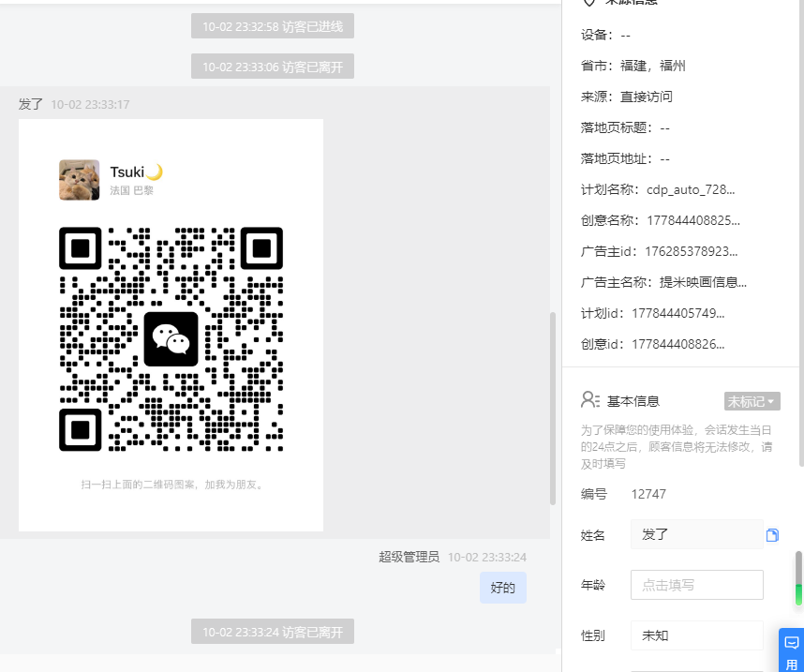Click the 来源: 直接访问 row
Image resolution: width=804 pixels, height=672 pixels.
[x=626, y=97]
